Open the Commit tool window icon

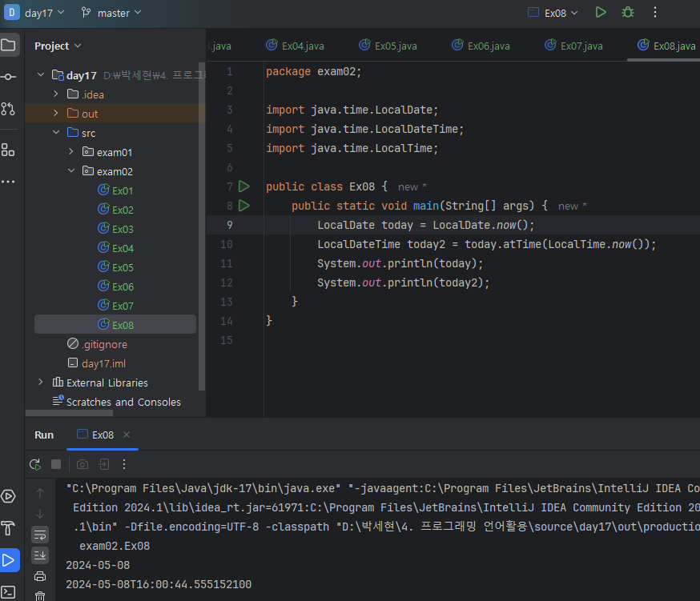pyautogui.click(x=9, y=77)
